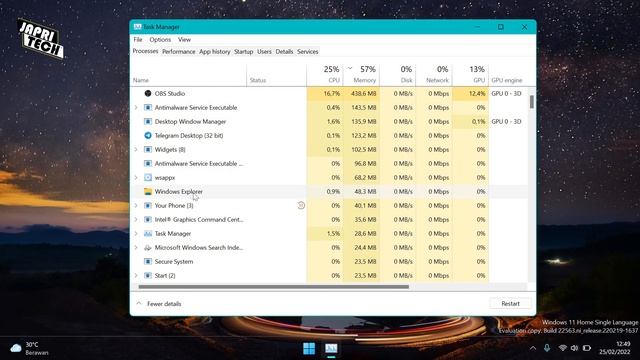Viewport: 640px width, 360px height.
Task: Click the Task Manager process icon
Action: [x=148, y=233]
